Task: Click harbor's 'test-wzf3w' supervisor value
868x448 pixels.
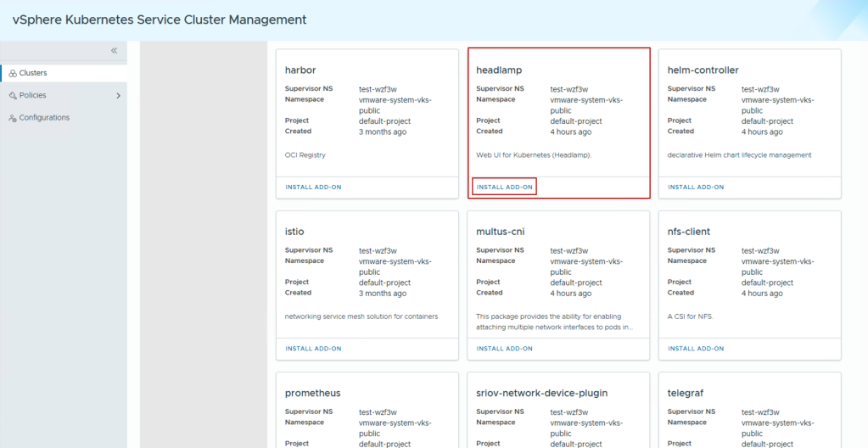Action: coord(378,89)
